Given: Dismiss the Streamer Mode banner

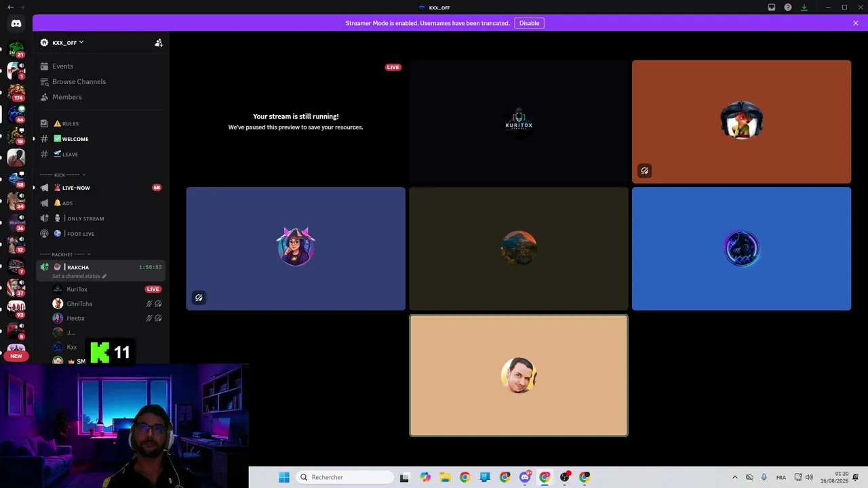Looking at the screenshot, I should tap(856, 23).
